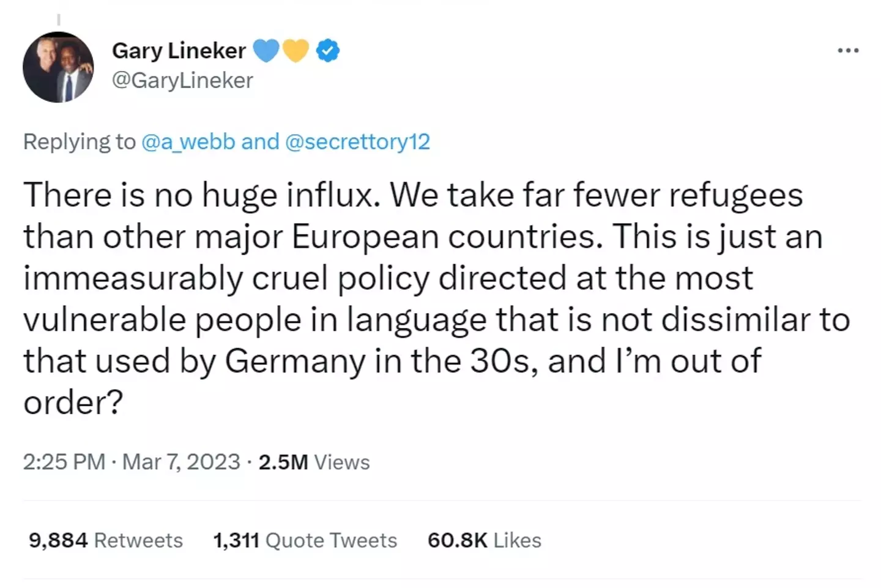Screen dimensions: 881x588
Task: Click the word 'Views' next to the count
Action: pyautogui.click(x=341, y=462)
